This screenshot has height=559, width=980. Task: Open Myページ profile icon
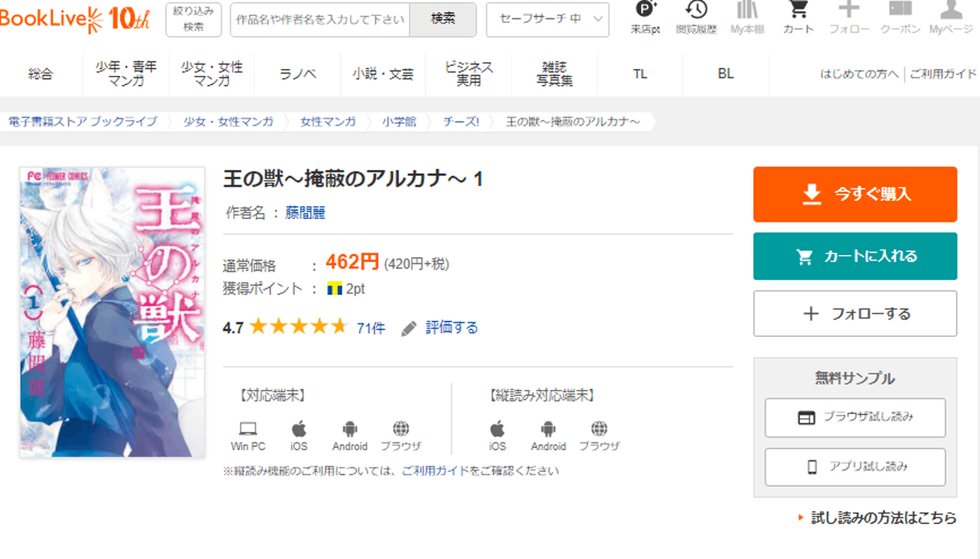point(950,11)
